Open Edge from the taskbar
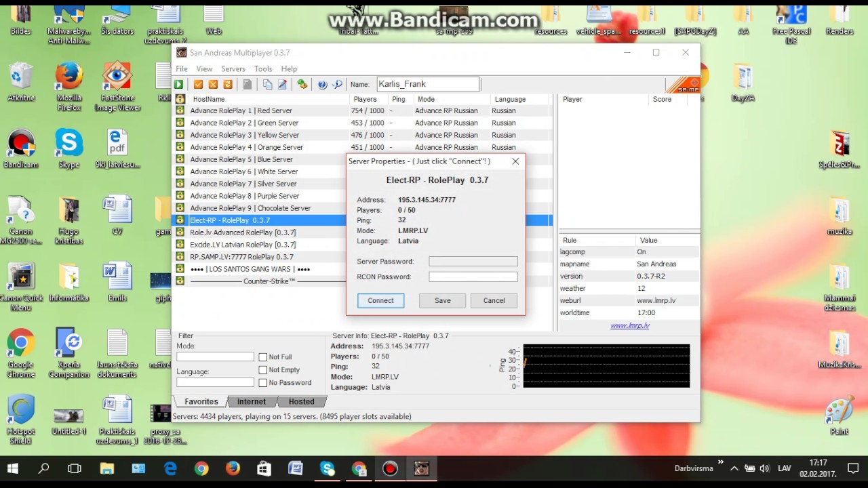Screen dimensions: 868x488 170,468
